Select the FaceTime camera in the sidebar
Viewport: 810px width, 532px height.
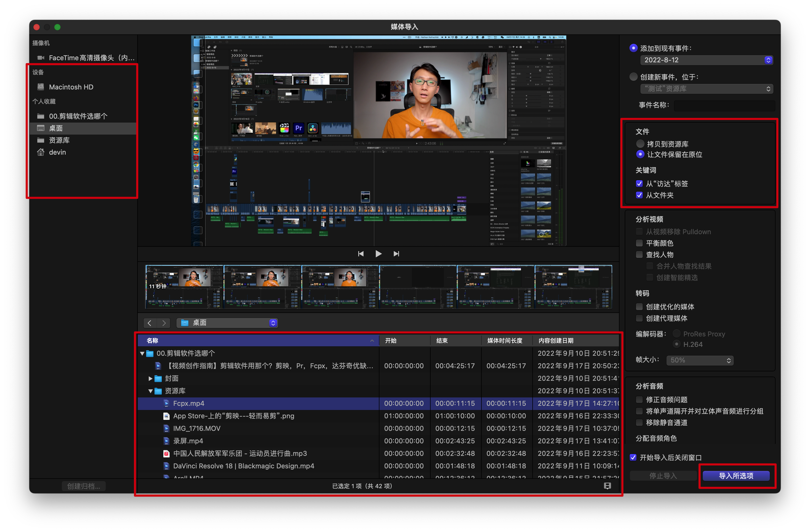coord(91,58)
